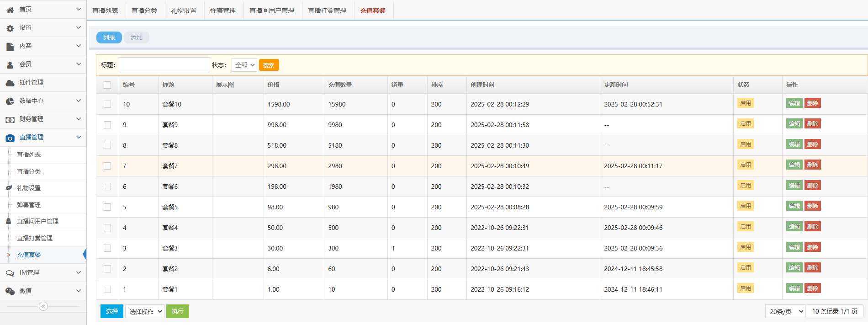Viewport: 868px width, 325px height.
Task: Open the 20条/页 page size dropdown
Action: pos(785,311)
